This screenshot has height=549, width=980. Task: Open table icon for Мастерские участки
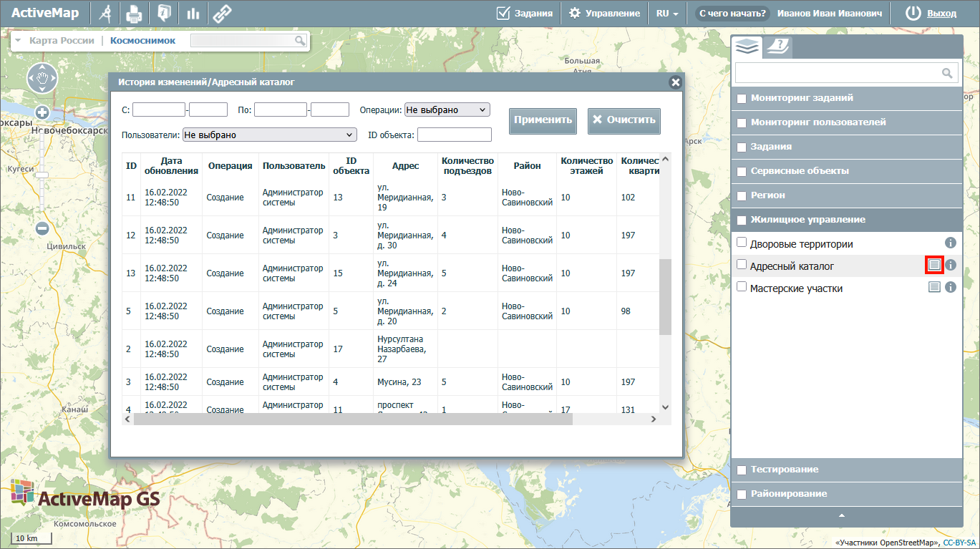pos(933,288)
